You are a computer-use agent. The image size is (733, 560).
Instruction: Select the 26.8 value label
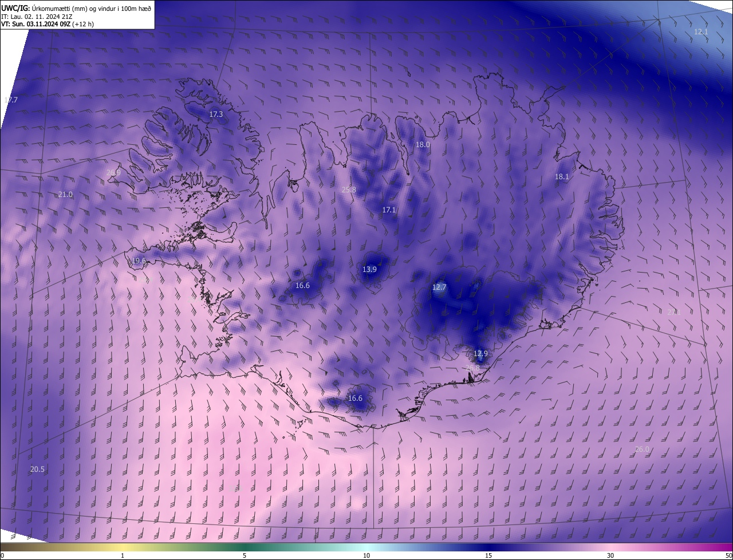[473, 368]
